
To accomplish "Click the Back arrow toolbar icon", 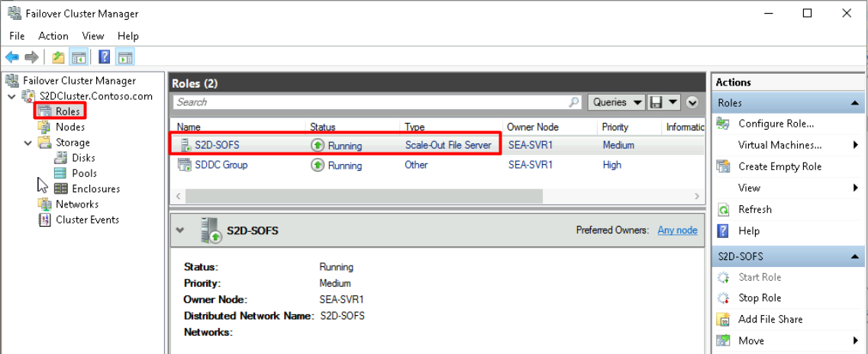I will coord(13,57).
